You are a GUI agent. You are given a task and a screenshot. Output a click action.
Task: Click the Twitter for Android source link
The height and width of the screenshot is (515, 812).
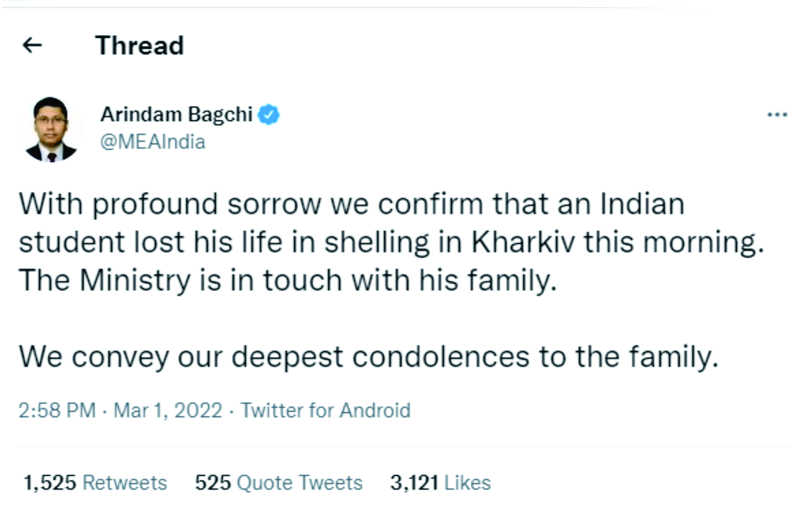click(326, 411)
